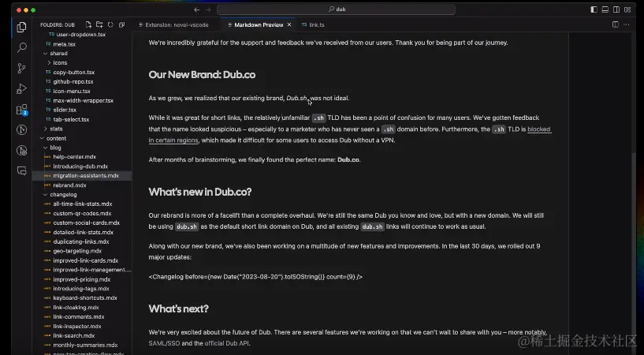The height and width of the screenshot is (355, 644).
Task: Toggle the secondary side bar layout button
Action: coord(616,9)
